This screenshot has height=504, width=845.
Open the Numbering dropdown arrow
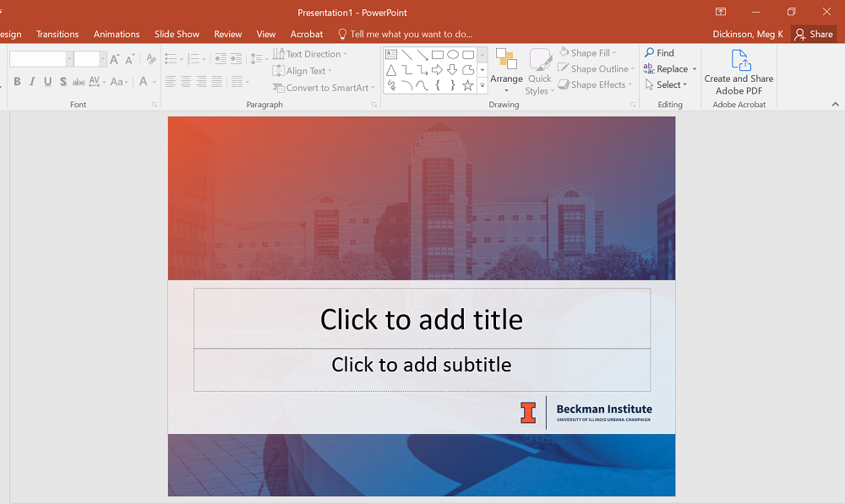[x=204, y=59]
